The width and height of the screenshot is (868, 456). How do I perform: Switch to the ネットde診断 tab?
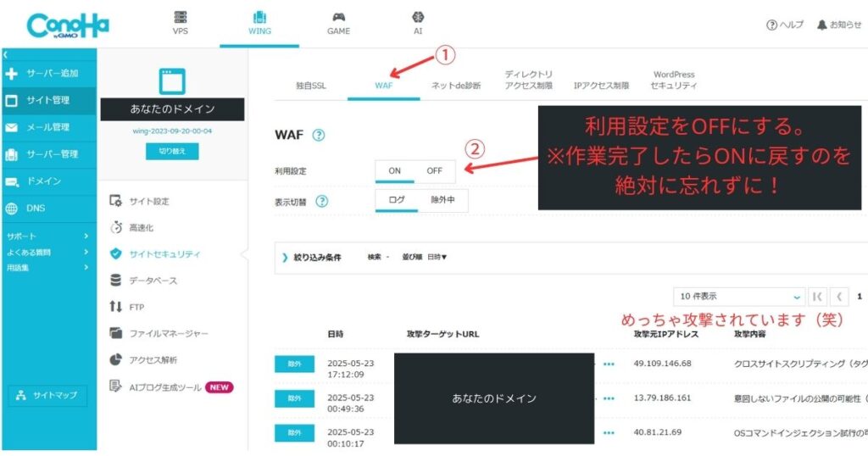tap(456, 86)
